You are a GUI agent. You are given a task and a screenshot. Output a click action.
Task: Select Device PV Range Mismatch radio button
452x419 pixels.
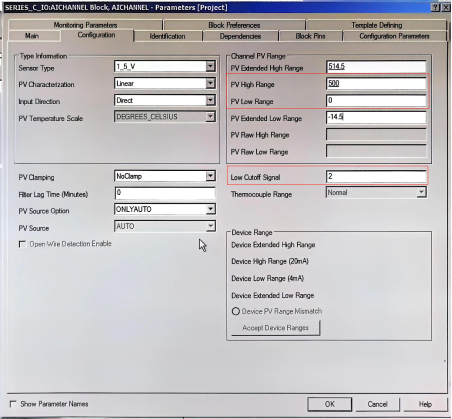(236, 311)
